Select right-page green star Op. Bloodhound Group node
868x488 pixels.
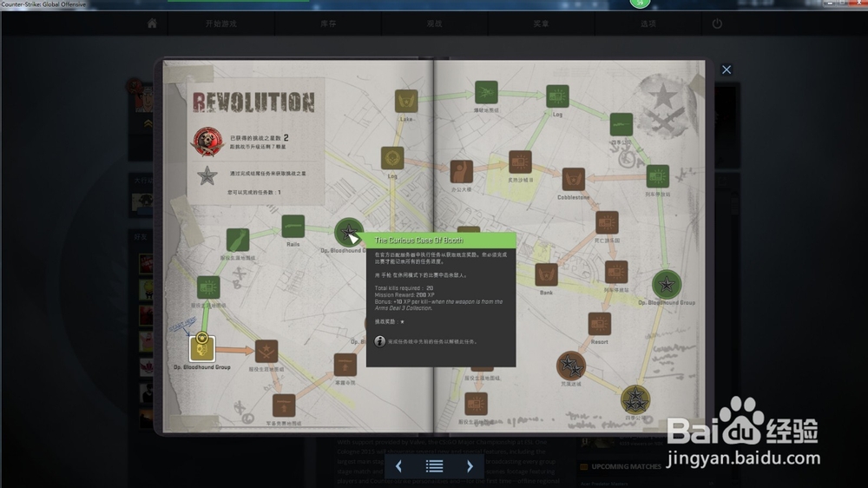click(667, 285)
